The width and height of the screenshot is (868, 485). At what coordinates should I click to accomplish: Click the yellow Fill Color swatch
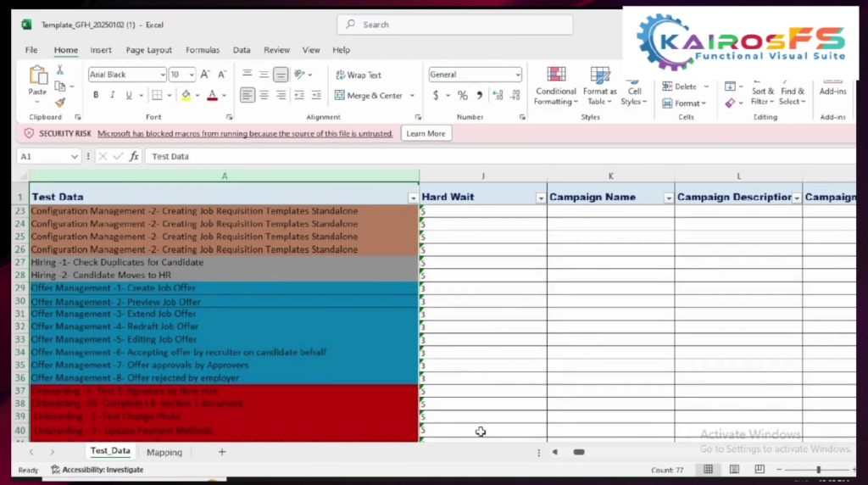186,96
